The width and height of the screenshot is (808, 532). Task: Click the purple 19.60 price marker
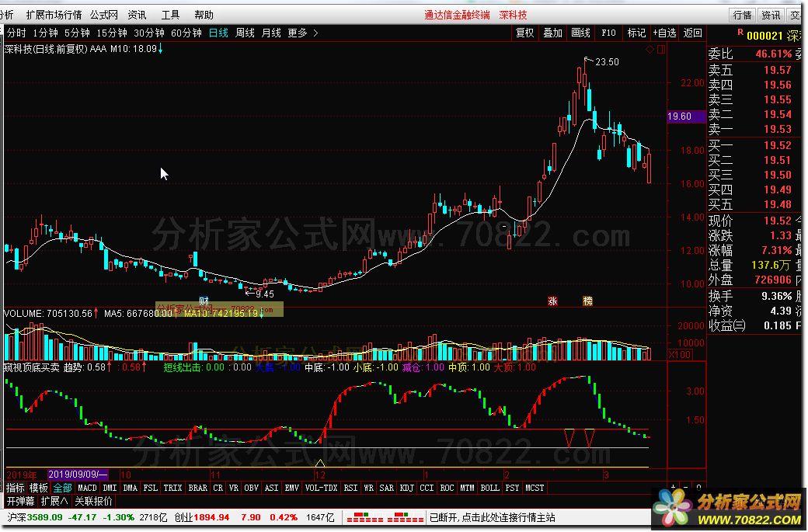685,116
